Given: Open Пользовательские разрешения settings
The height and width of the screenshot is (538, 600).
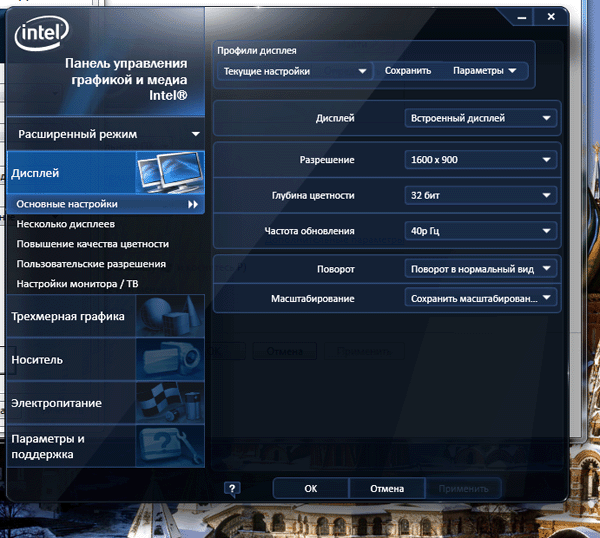Looking at the screenshot, I should click(x=91, y=264).
